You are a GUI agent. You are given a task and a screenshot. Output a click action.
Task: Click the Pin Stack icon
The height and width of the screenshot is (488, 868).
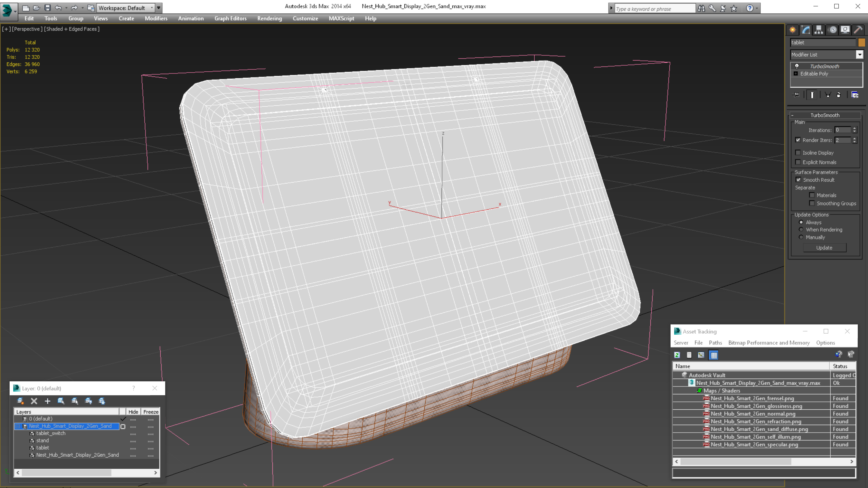pyautogui.click(x=796, y=95)
